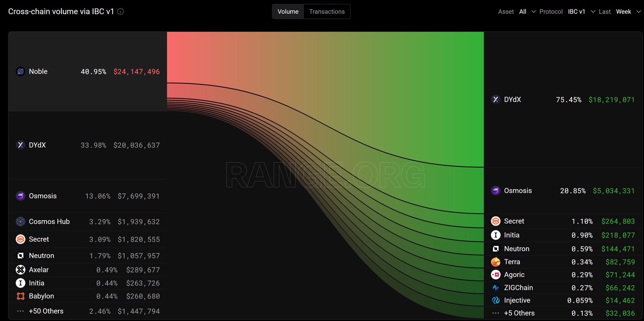Select the Noble source chain name
The height and width of the screenshot is (321, 644).
click(x=38, y=71)
